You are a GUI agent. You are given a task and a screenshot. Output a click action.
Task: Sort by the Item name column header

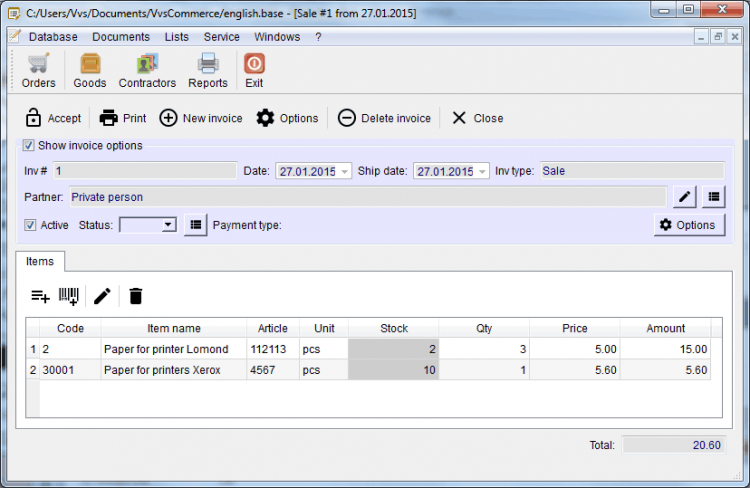coord(174,328)
